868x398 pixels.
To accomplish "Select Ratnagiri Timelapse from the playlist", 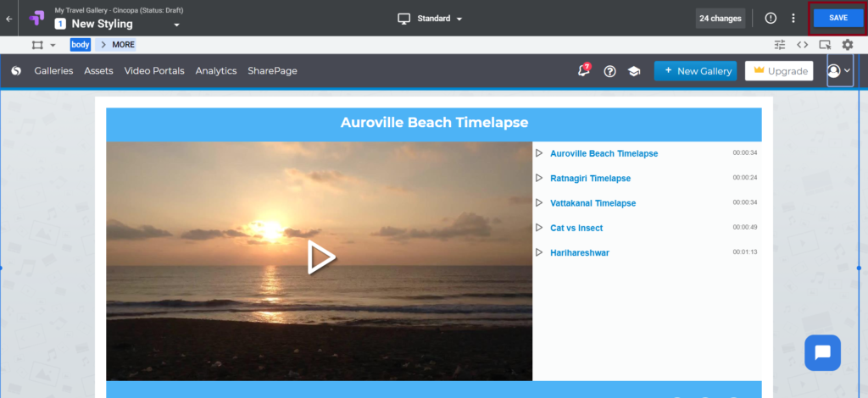I will [590, 179].
